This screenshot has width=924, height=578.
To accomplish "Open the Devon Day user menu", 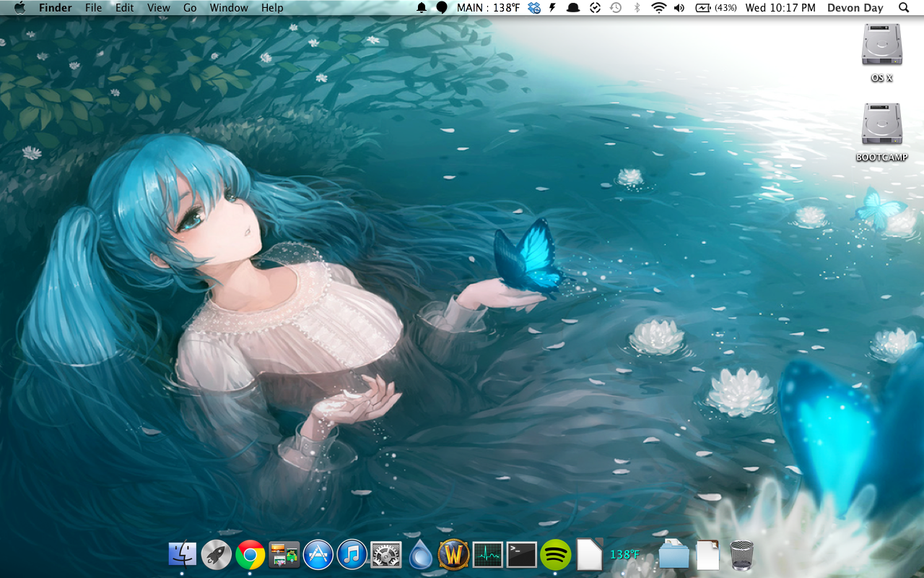I will pos(855,8).
